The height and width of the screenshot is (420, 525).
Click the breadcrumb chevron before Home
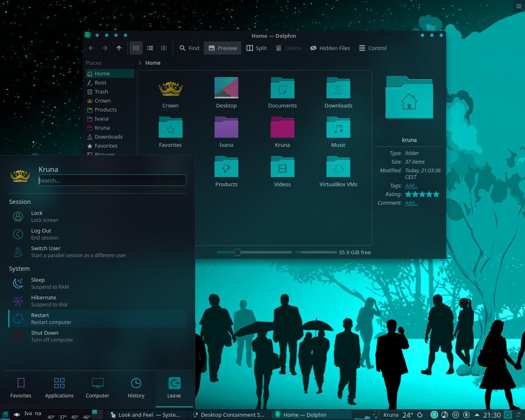[139, 63]
